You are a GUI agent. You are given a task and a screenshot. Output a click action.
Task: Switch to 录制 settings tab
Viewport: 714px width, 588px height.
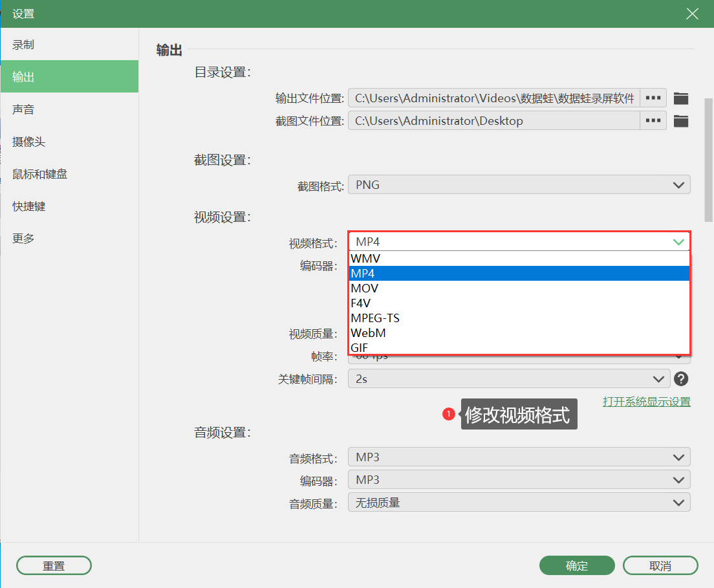click(x=69, y=45)
